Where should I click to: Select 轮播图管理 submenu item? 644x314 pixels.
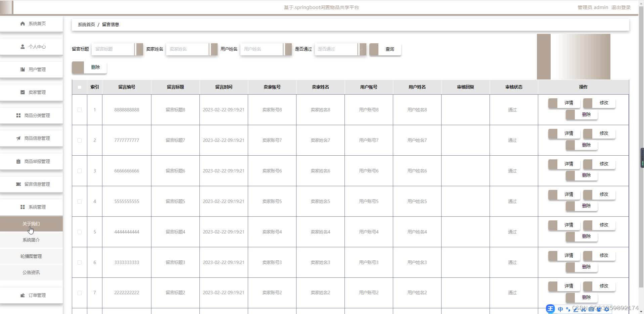(x=31, y=256)
